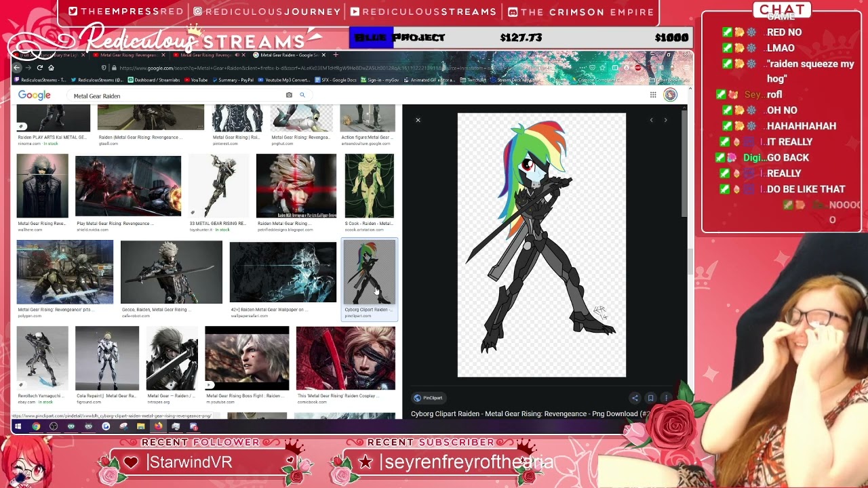
Task: Open Cola Repaint Metal Gear thumbnail
Action: click(107, 359)
